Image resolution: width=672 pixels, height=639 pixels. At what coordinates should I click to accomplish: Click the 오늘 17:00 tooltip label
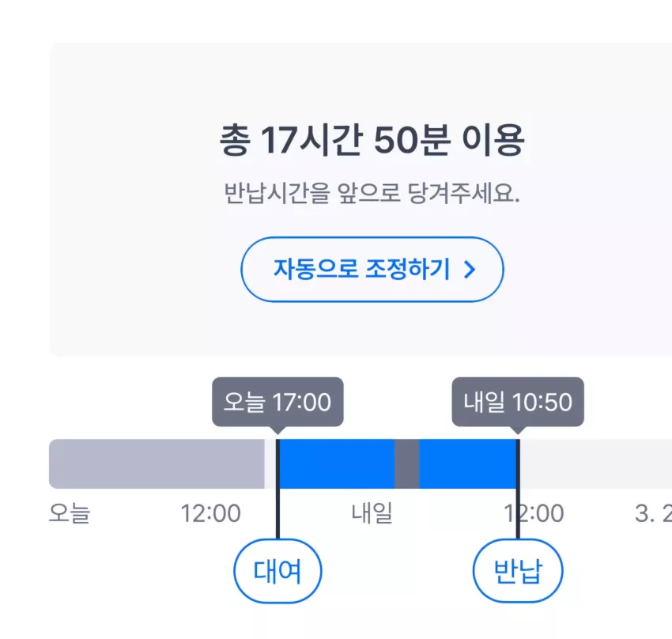[x=277, y=402]
